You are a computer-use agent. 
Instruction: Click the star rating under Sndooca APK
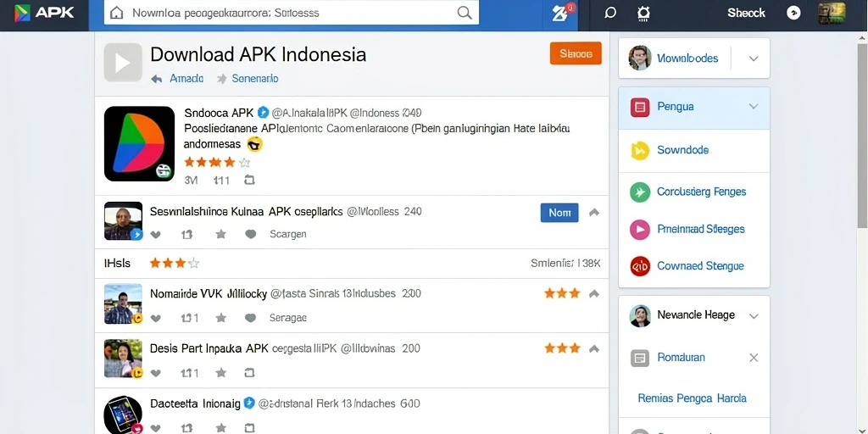pyautogui.click(x=217, y=162)
